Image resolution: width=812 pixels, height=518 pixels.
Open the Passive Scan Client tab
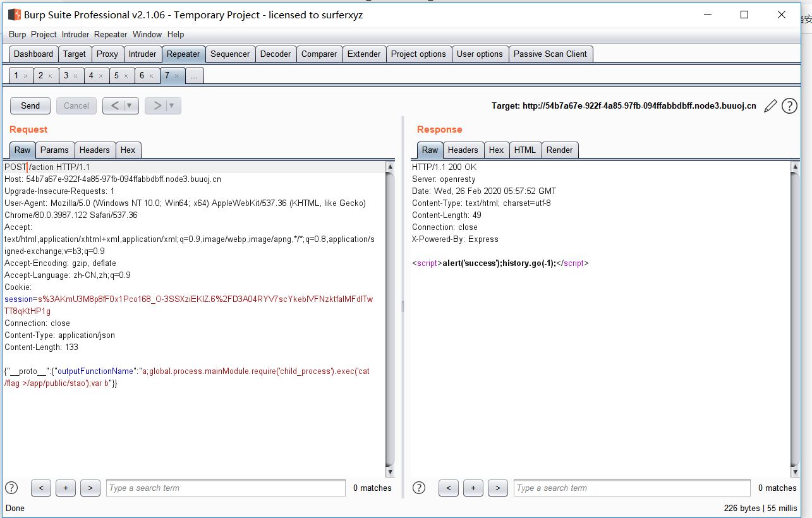click(x=550, y=54)
